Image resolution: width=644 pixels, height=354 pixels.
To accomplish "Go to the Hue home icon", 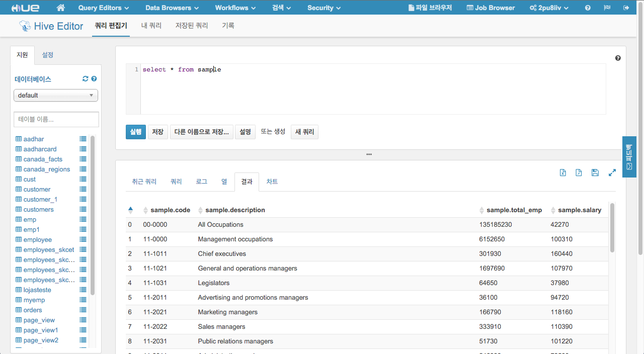I will [x=61, y=8].
